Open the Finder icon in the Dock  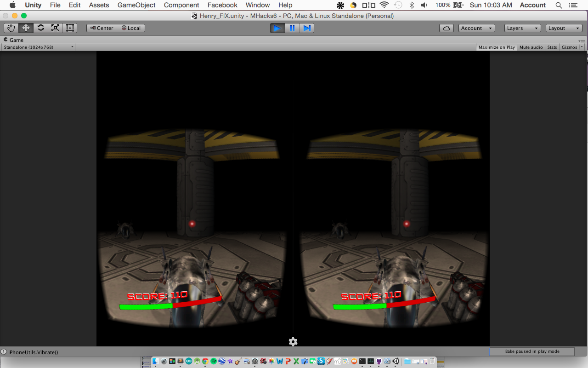click(156, 361)
